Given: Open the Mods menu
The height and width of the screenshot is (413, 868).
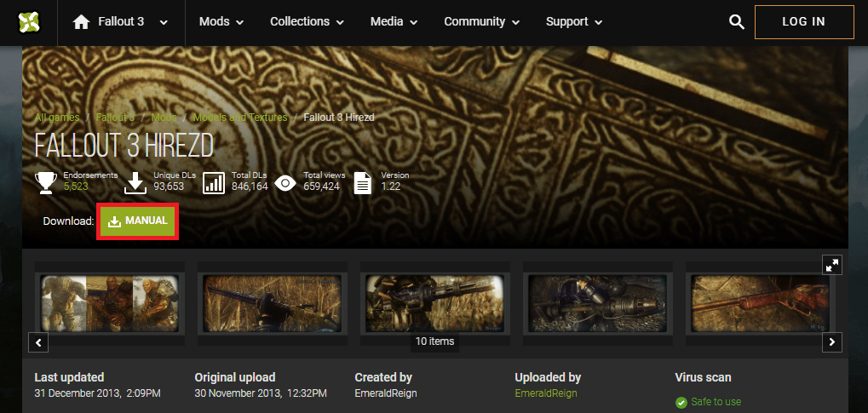Looking at the screenshot, I should click(221, 22).
